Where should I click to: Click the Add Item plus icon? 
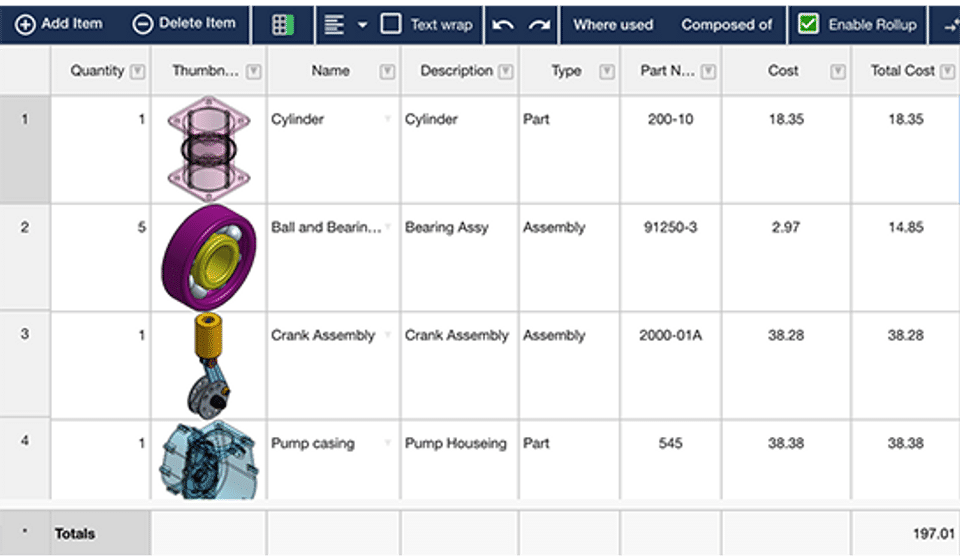point(24,25)
